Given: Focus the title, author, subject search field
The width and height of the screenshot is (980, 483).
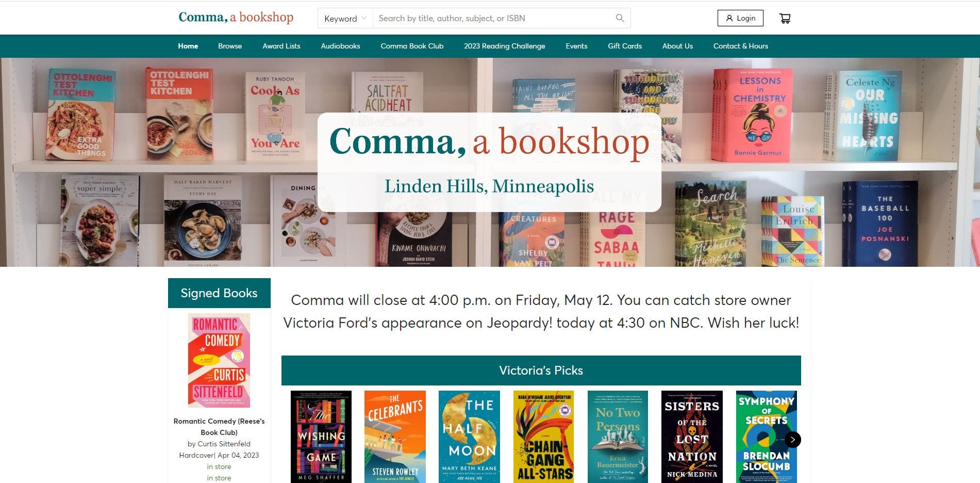Looking at the screenshot, I should pyautogui.click(x=494, y=18).
